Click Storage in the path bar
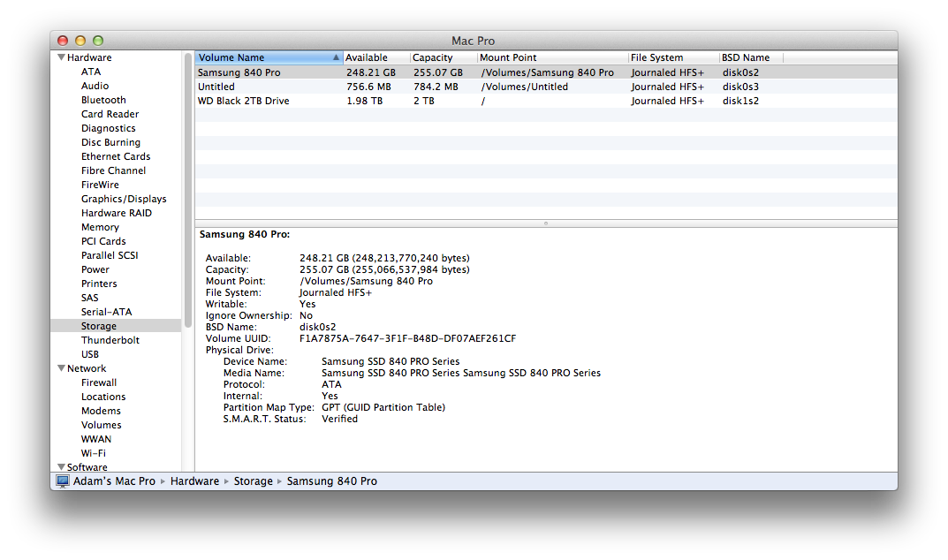 click(254, 481)
